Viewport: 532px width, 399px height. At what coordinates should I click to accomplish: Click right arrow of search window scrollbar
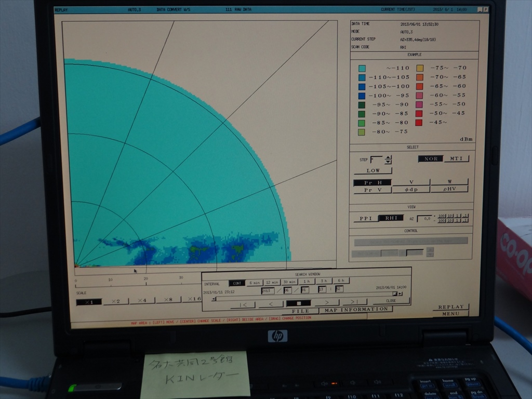click(x=400, y=294)
